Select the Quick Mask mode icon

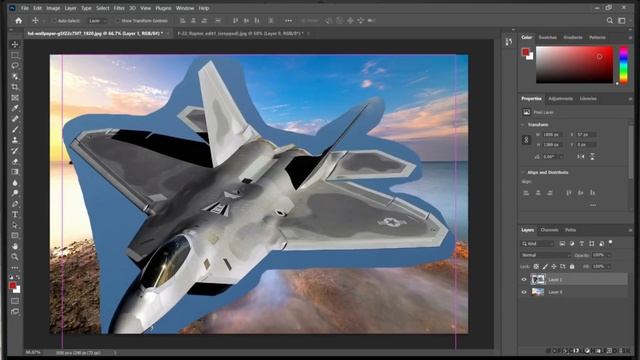pyautogui.click(x=15, y=301)
